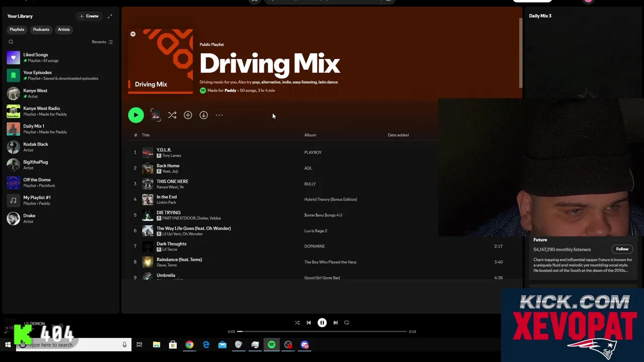Open Luv Is Rage 2 album link
This screenshot has height=362, width=644.
pyautogui.click(x=315, y=231)
